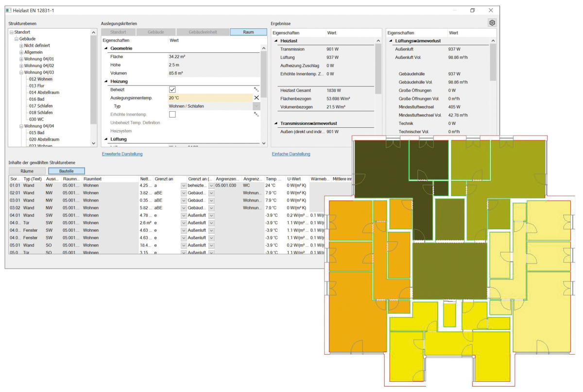Expand the Wohnung 04/01 tree node
The image size is (583, 392).
[x=21, y=59]
